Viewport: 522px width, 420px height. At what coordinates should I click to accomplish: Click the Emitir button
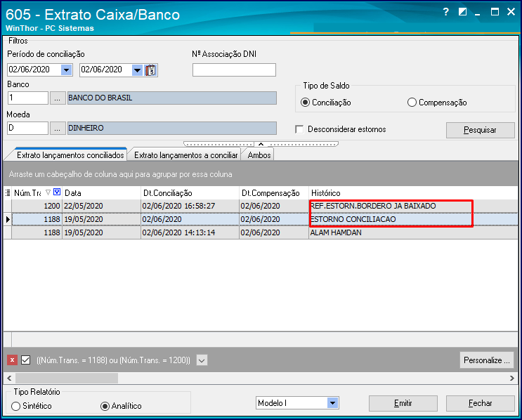[x=403, y=403]
